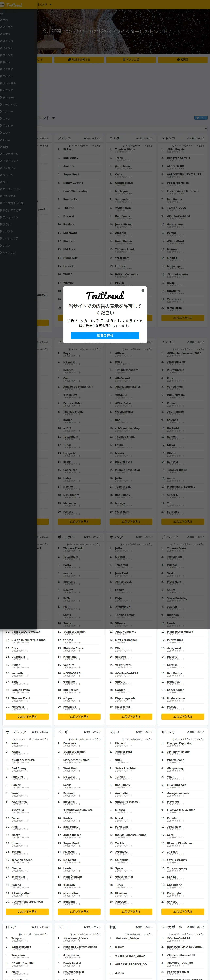The height and width of the screenshot is (980, 210).
Task: Click the pin icon next to ブラジル in the sidebar
Action: click(x=1, y=224)
